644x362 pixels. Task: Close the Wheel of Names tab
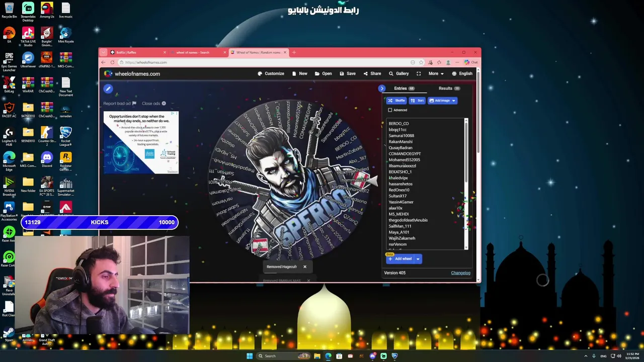point(285,52)
